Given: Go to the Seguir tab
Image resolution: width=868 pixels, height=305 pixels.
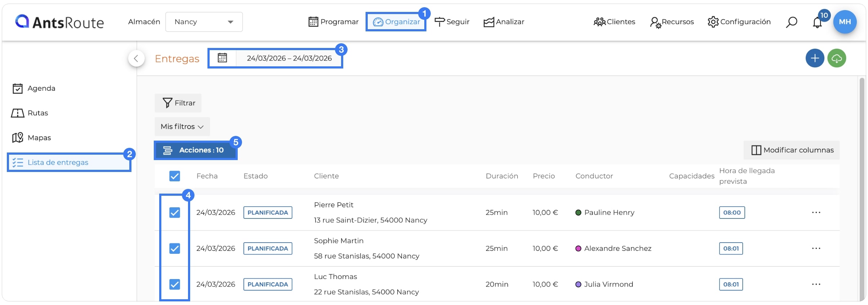Looking at the screenshot, I should [x=452, y=22].
